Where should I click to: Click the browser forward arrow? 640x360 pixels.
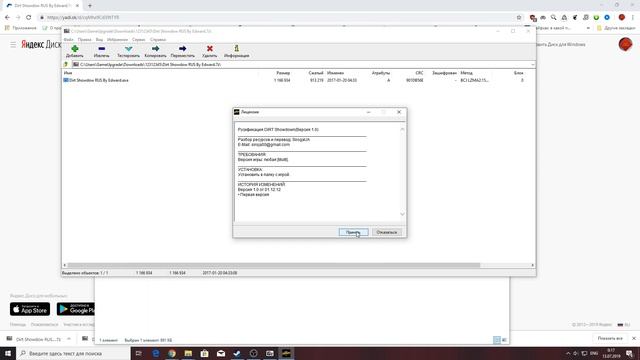tap(18, 18)
